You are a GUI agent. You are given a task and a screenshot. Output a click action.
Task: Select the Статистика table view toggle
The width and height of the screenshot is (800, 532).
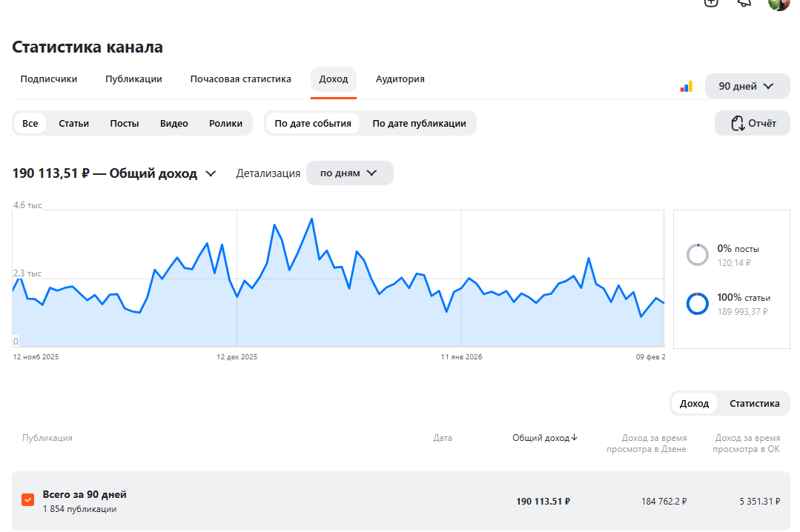[x=755, y=404]
